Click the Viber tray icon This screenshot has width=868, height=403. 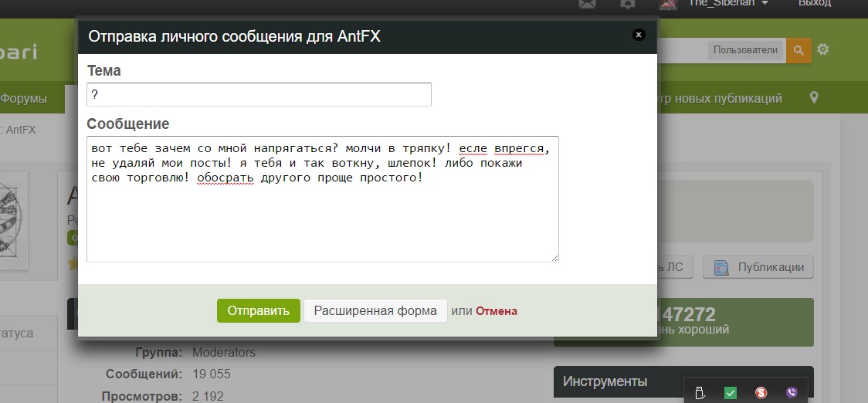pos(791,392)
